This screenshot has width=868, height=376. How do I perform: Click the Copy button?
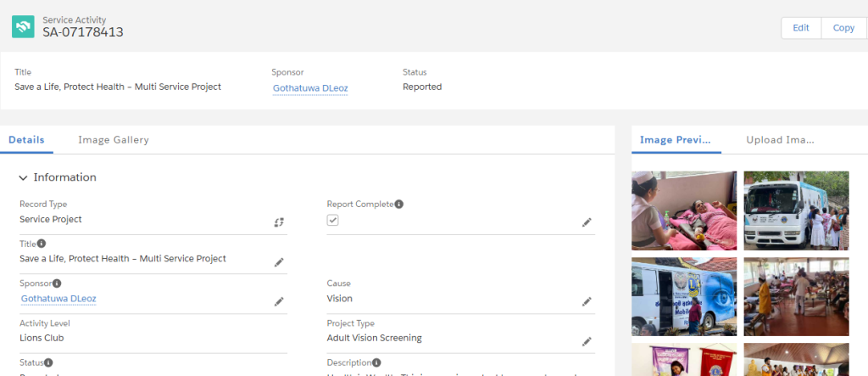click(843, 28)
